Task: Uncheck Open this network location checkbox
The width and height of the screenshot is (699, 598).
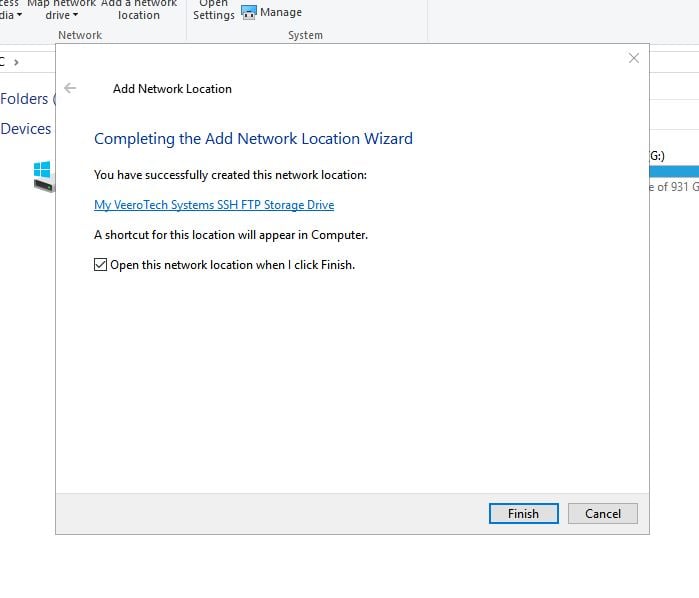Action: pyautogui.click(x=100, y=265)
